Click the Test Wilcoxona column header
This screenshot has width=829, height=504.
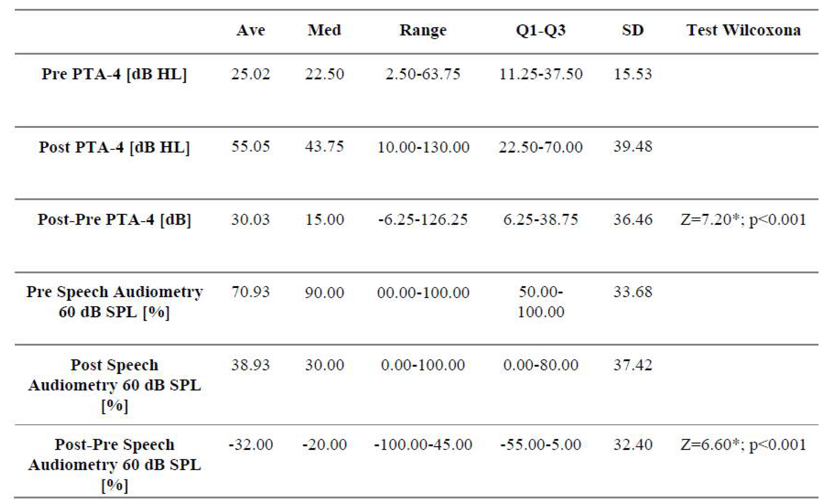point(743,30)
